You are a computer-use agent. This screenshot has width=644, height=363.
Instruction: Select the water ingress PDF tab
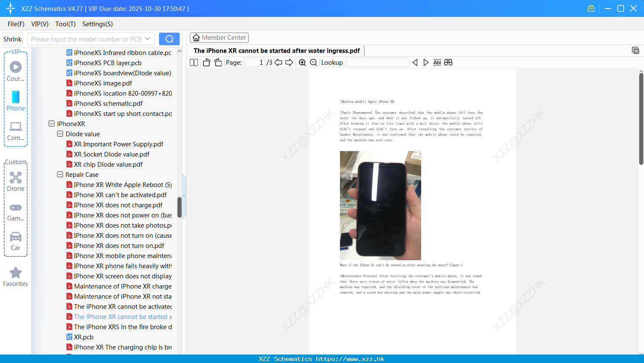click(x=277, y=51)
